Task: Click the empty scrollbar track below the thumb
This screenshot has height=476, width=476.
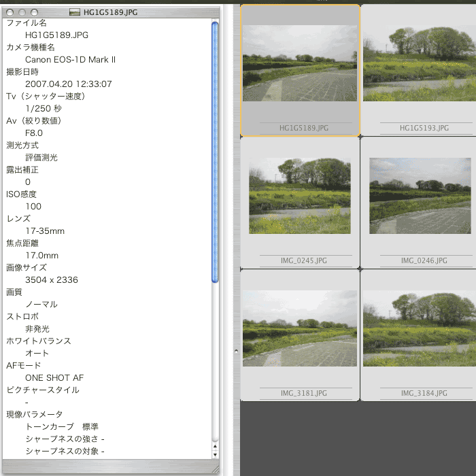Action: pos(215,360)
